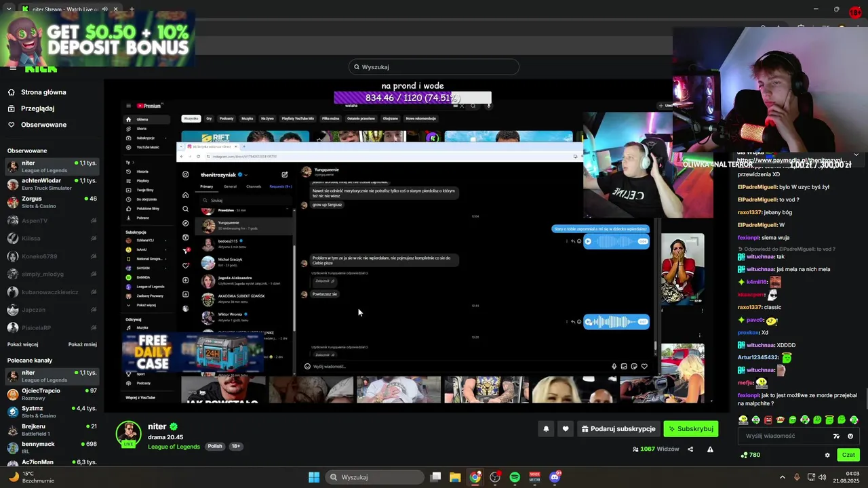Click username Artur12345432 in chat
The height and width of the screenshot is (488, 868).
point(758,357)
